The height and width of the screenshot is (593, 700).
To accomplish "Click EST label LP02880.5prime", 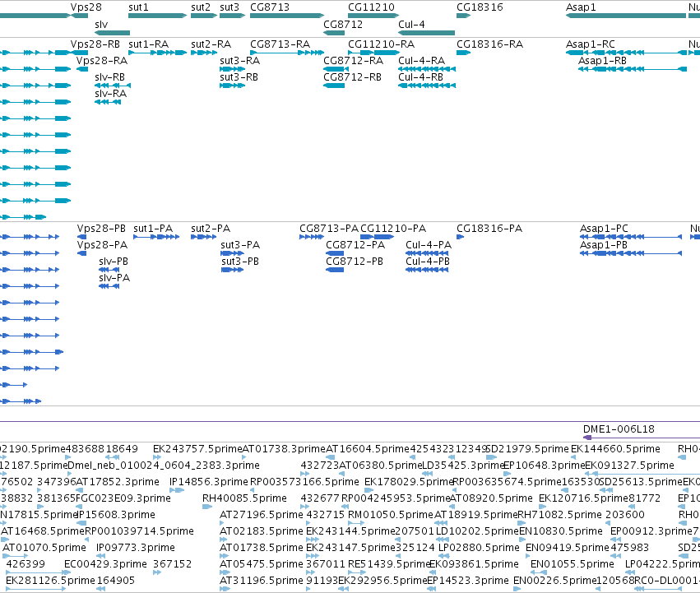I will click(x=479, y=548).
